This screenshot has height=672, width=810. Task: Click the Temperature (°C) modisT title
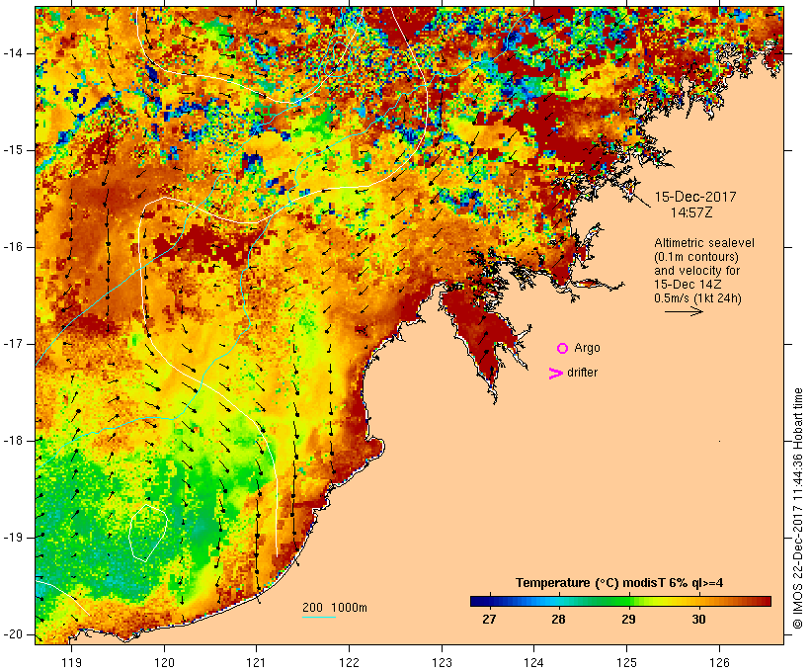(619, 583)
